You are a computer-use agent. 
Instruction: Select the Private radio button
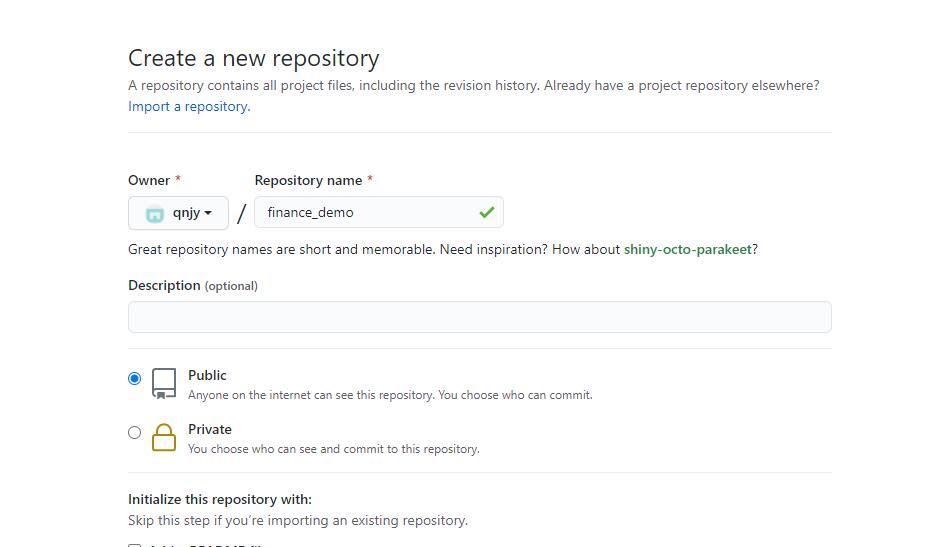135,433
